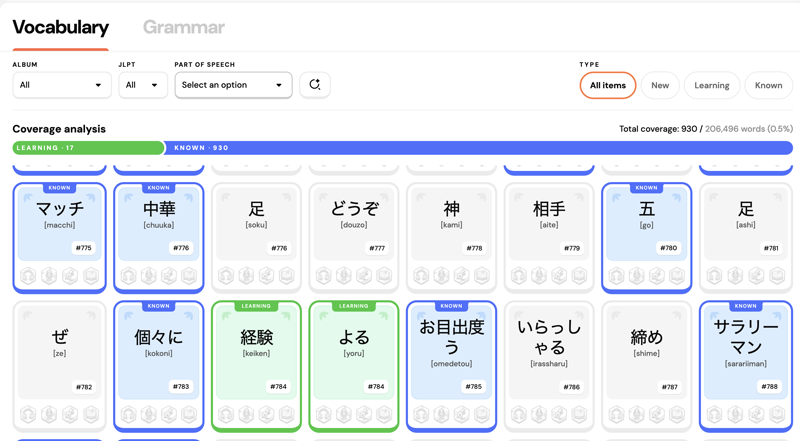Click the LEARNING label on 経験 card
The height and width of the screenshot is (441, 800).
(x=256, y=306)
